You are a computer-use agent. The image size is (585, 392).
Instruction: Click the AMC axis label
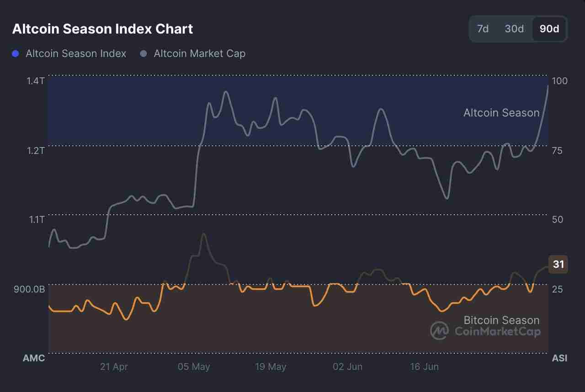coord(34,359)
